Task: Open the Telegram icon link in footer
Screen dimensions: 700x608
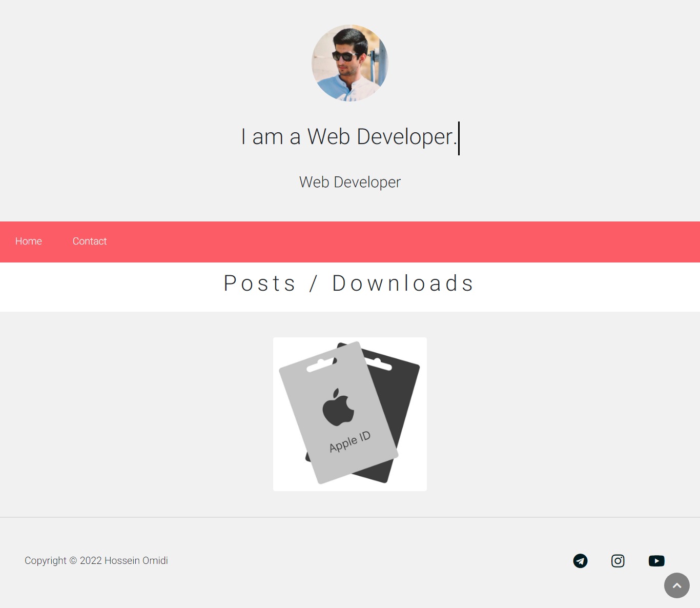Action: [x=580, y=561]
